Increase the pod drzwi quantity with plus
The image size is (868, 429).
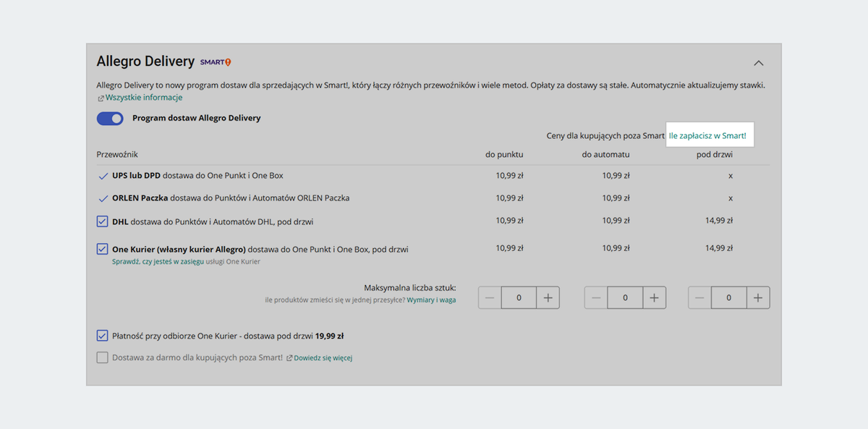pyautogui.click(x=758, y=297)
